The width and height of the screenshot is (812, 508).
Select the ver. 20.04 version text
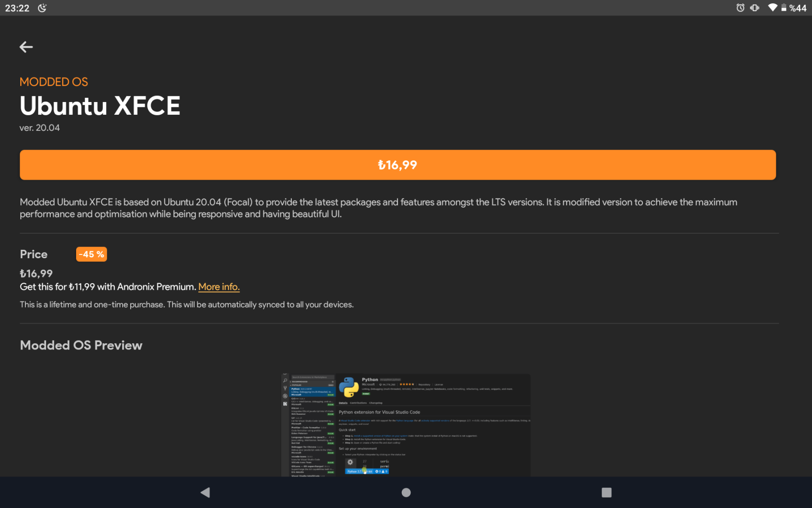coord(39,128)
